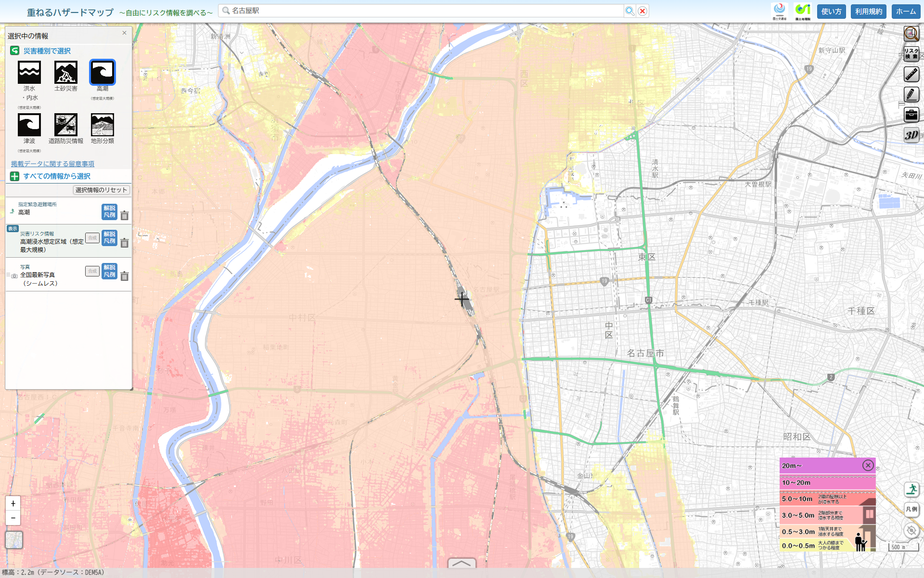Open 利用規約 in the header
This screenshot has height=578, width=924.
[868, 12]
